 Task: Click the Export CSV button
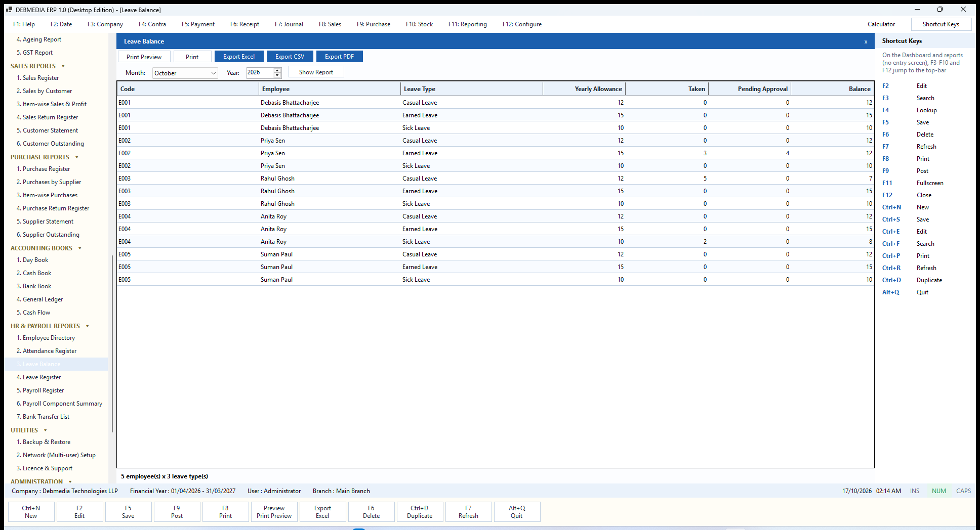[290, 57]
